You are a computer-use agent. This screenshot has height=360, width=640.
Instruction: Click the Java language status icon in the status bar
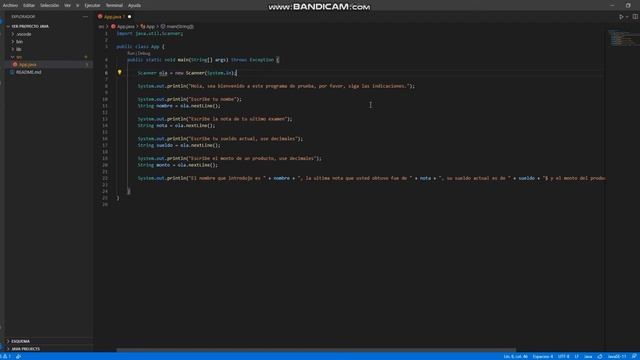coord(600,356)
